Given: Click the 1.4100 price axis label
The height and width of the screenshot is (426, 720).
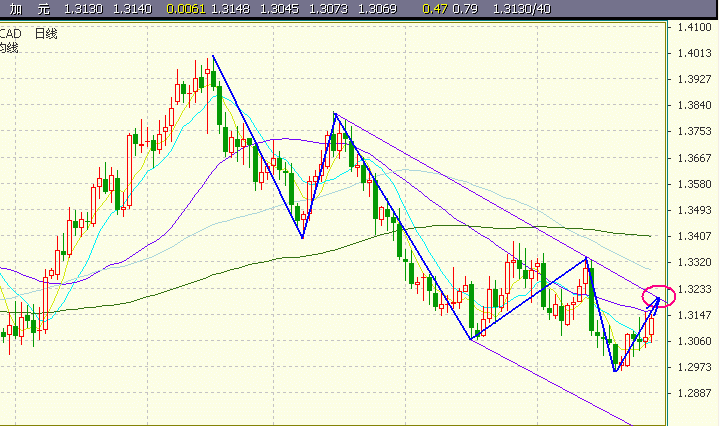Looking at the screenshot, I should click(695, 27).
